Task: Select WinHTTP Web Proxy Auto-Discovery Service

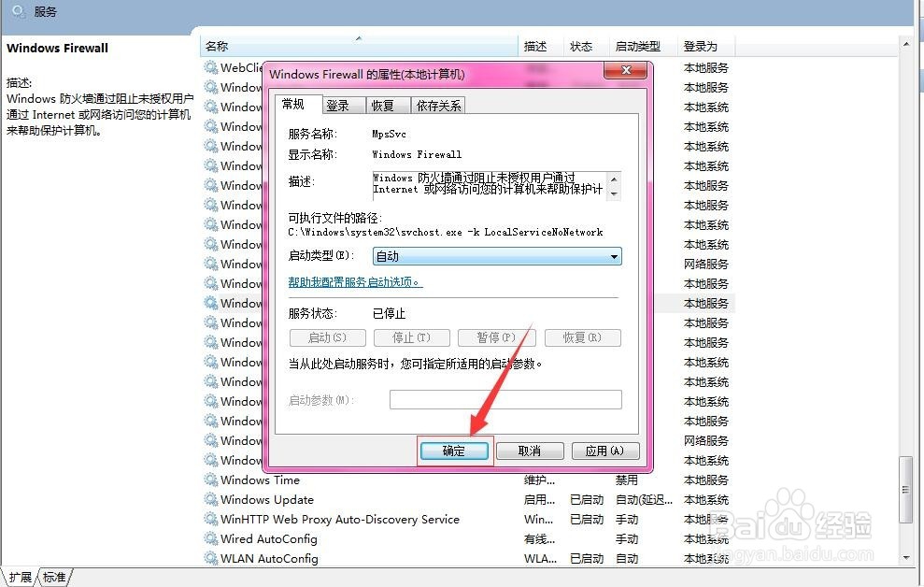Action: tap(468, 519)
